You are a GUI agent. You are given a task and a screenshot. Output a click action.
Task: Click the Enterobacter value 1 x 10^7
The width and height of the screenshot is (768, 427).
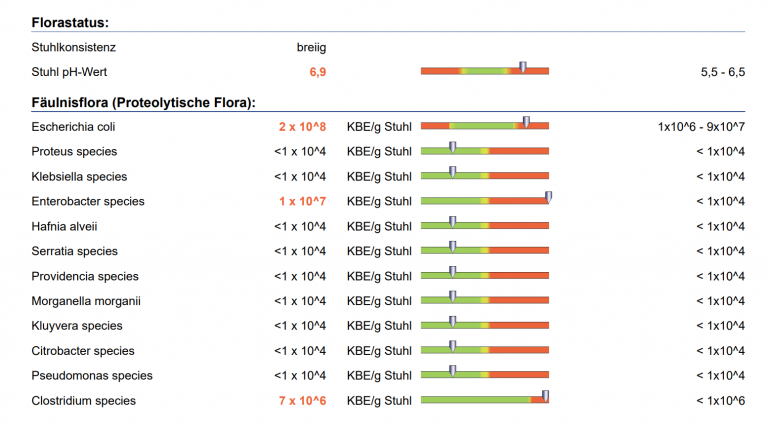coord(303,201)
